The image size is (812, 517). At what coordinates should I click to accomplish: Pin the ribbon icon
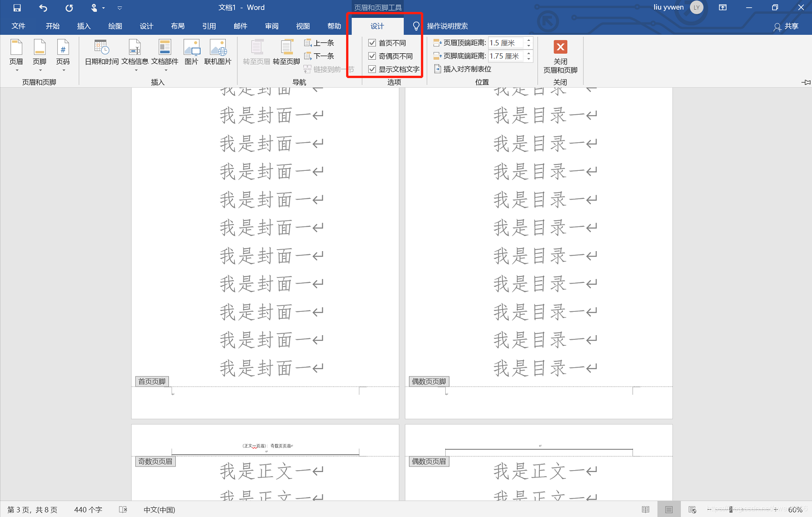coord(806,82)
